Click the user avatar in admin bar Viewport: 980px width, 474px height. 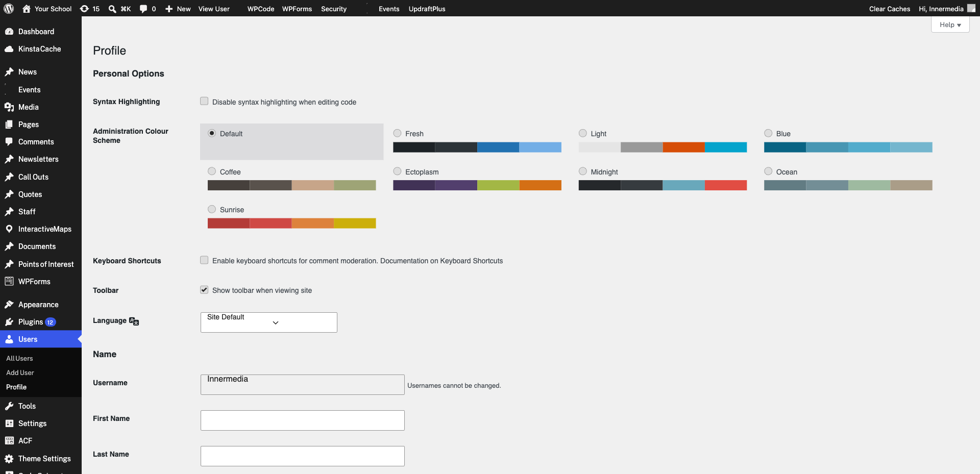pyautogui.click(x=971, y=9)
